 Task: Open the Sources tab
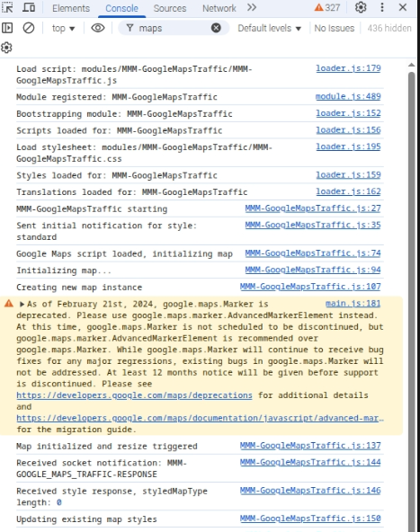[170, 8]
